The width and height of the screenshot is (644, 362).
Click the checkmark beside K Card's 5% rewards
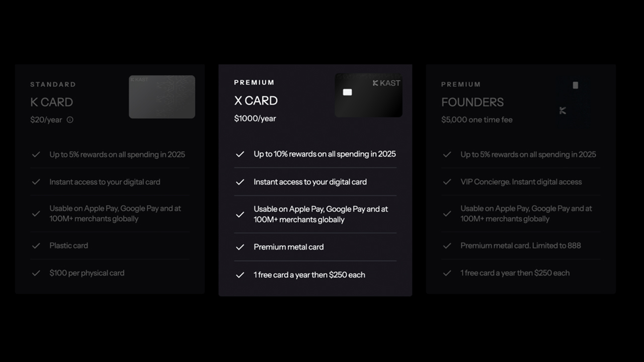point(36,154)
